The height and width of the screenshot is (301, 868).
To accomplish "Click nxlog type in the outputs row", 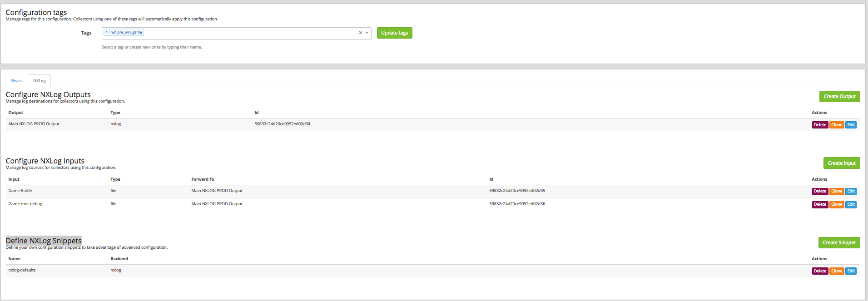I will coord(116,124).
